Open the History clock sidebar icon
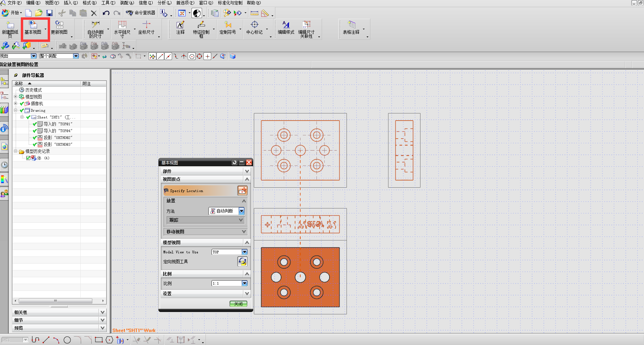 (4, 165)
